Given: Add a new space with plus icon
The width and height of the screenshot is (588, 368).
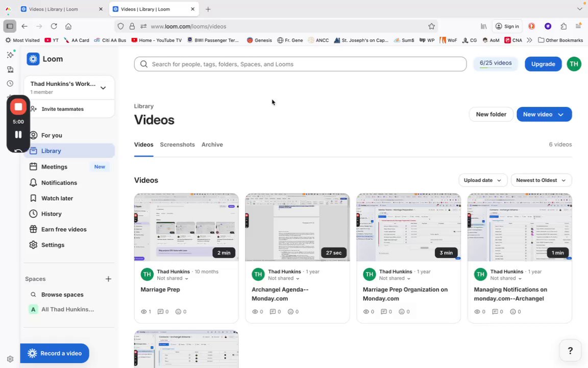Looking at the screenshot, I should [108, 279].
